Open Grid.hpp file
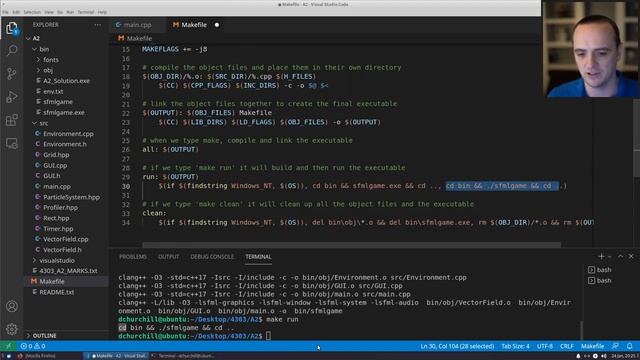The width and height of the screenshot is (640, 360). coord(56,155)
